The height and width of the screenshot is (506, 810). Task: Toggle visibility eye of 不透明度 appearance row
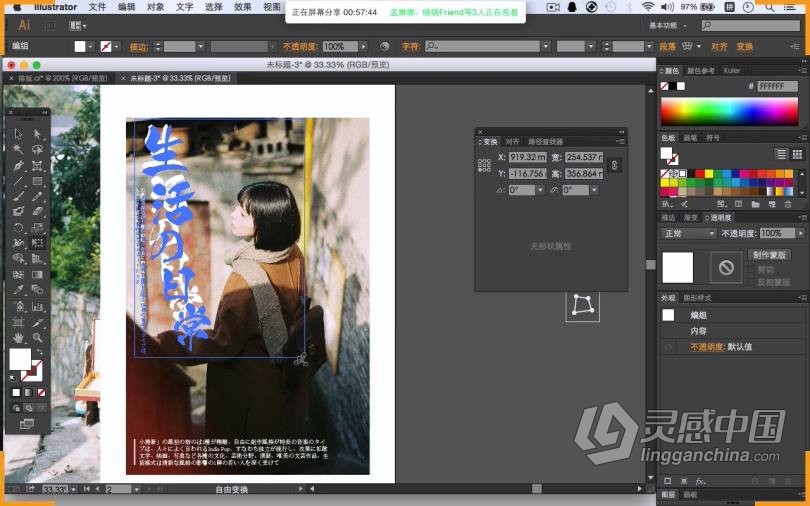point(668,347)
